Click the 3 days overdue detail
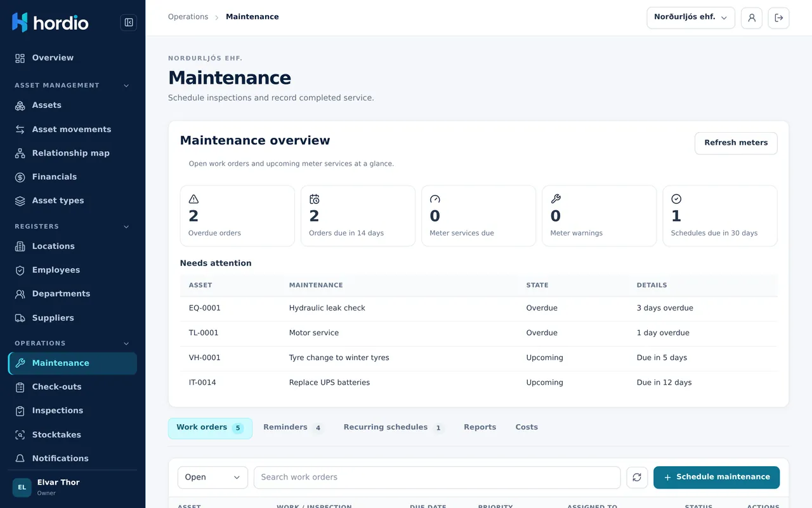This screenshot has width=812, height=508. [x=665, y=308]
